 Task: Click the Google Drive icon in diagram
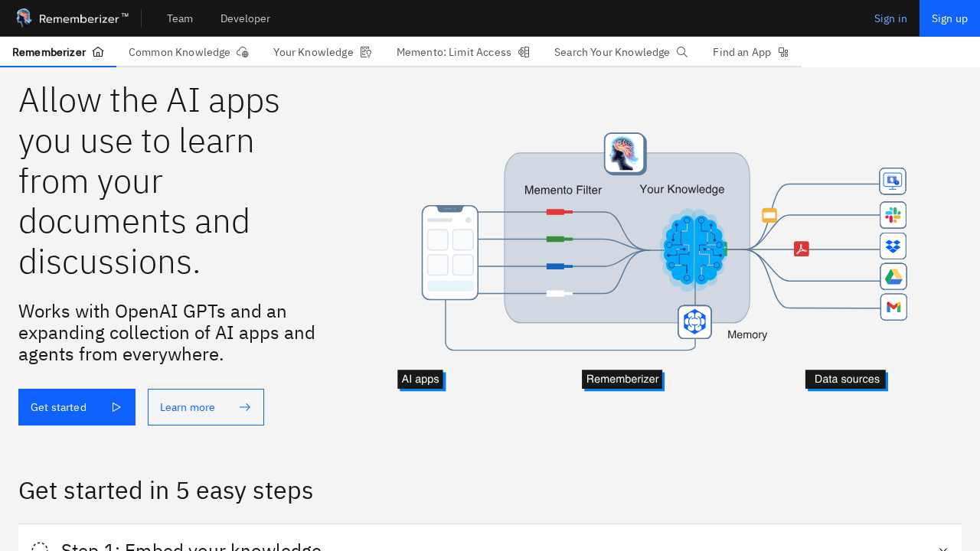[893, 276]
